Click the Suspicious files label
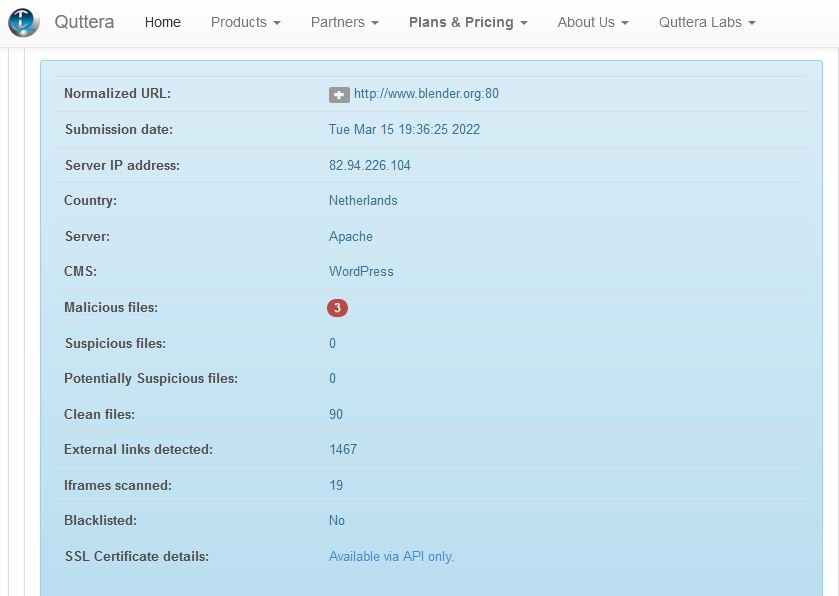 tap(115, 343)
